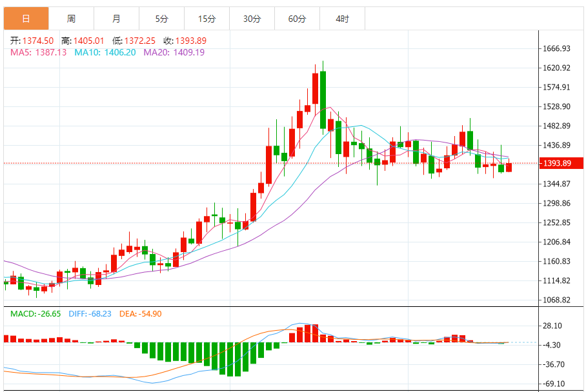Select the 日 daily chart tab
Viewport: 586px width, 392px height.
pyautogui.click(x=26, y=19)
